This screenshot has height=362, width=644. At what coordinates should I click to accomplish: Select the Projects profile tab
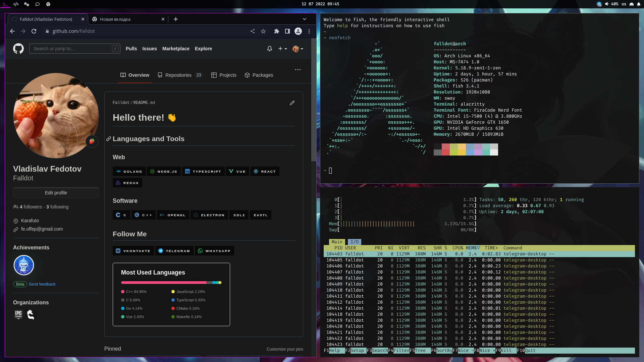(x=224, y=75)
